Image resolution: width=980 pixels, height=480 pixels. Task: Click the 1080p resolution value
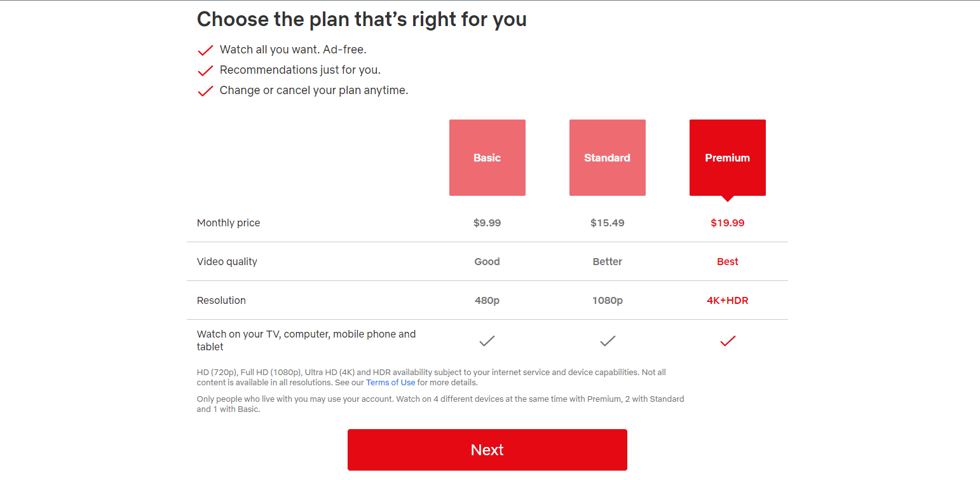pyautogui.click(x=608, y=301)
